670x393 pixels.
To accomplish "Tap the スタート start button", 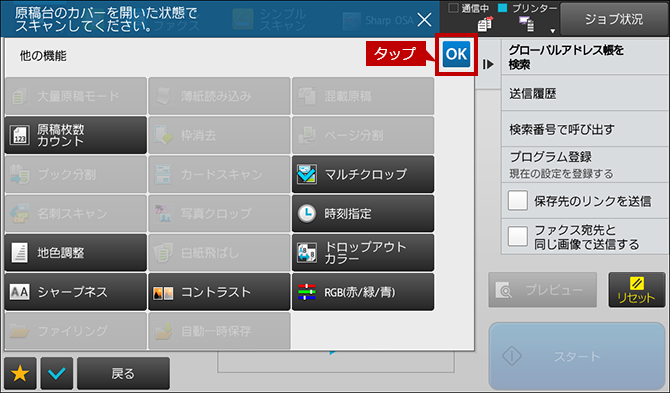I will 577,356.
